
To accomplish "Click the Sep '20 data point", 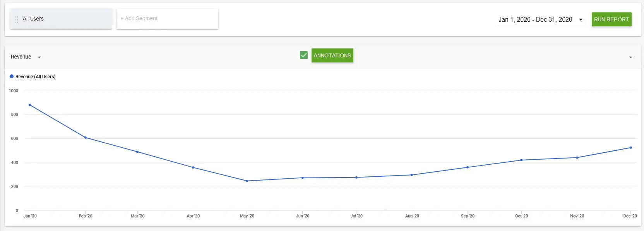I will [468, 167].
